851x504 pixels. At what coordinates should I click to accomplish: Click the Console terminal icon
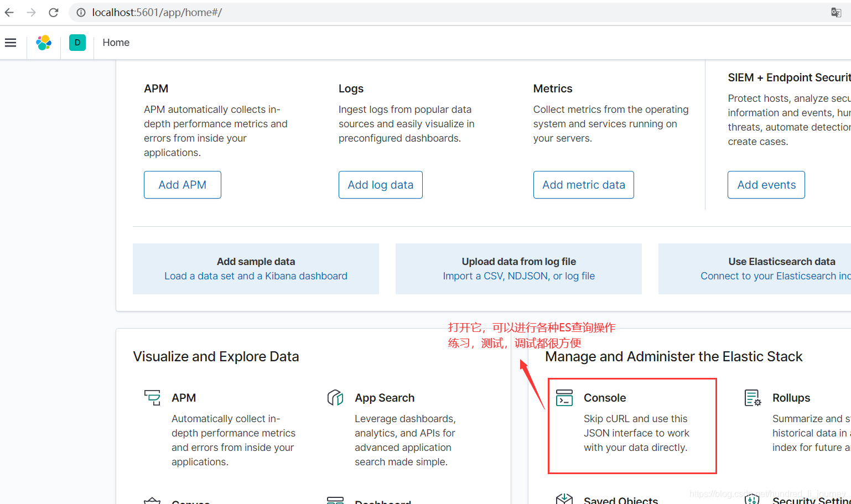[x=564, y=398]
